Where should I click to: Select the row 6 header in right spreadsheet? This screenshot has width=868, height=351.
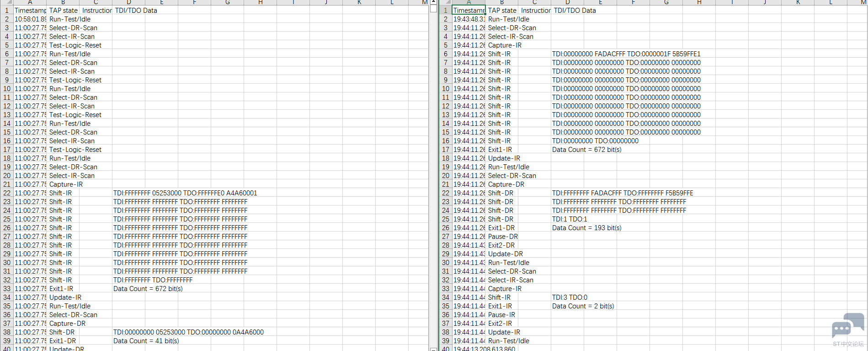tap(446, 54)
